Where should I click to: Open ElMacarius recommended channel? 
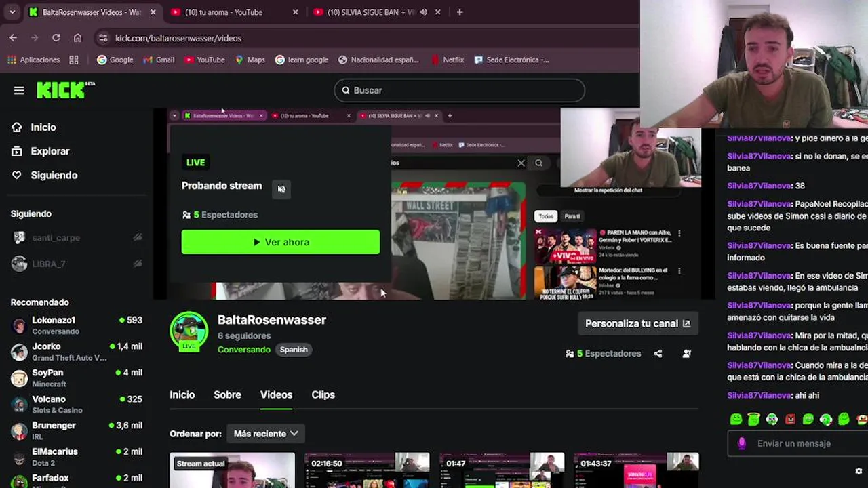coord(77,457)
